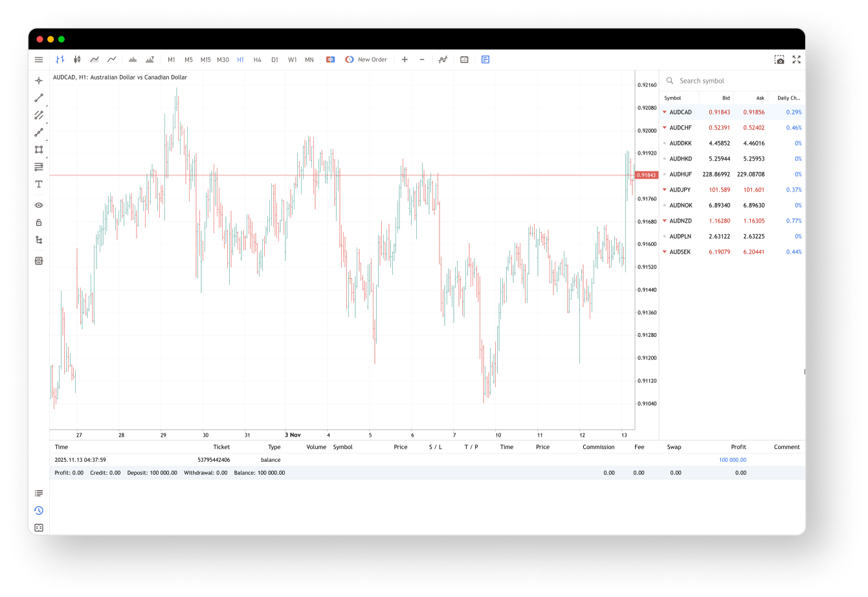Open the indicators icon in toolbar
This screenshot has width=868, height=597.
pos(443,60)
